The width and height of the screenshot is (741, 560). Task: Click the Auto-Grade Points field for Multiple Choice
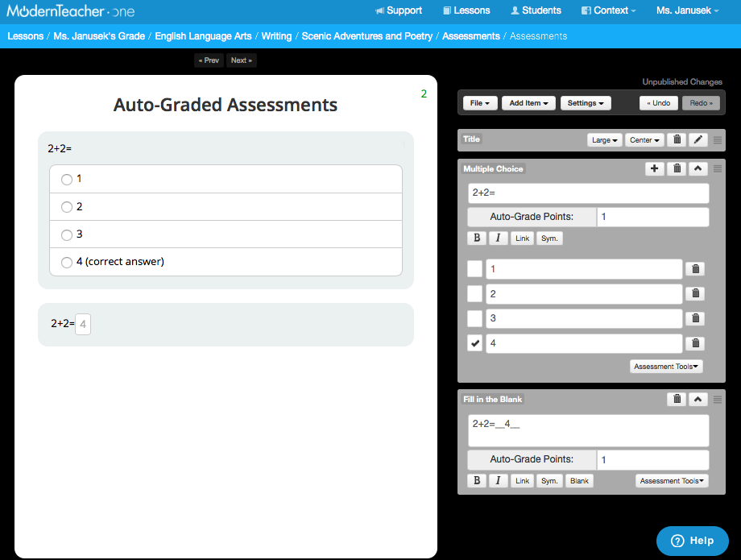pyautogui.click(x=652, y=217)
